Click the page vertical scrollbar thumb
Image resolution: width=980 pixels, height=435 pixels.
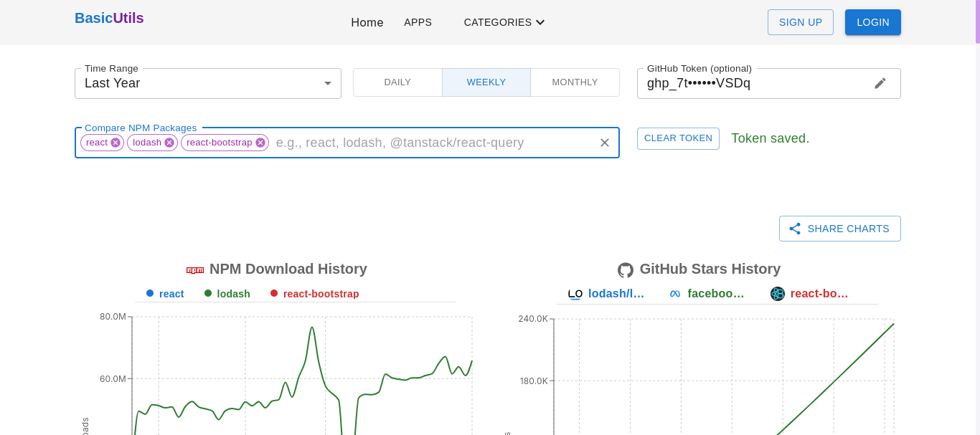click(977, 22)
